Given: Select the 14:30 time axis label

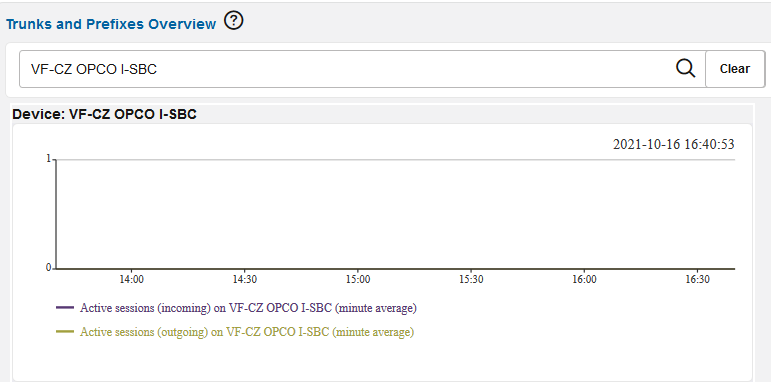Looking at the screenshot, I should pyautogui.click(x=244, y=280).
